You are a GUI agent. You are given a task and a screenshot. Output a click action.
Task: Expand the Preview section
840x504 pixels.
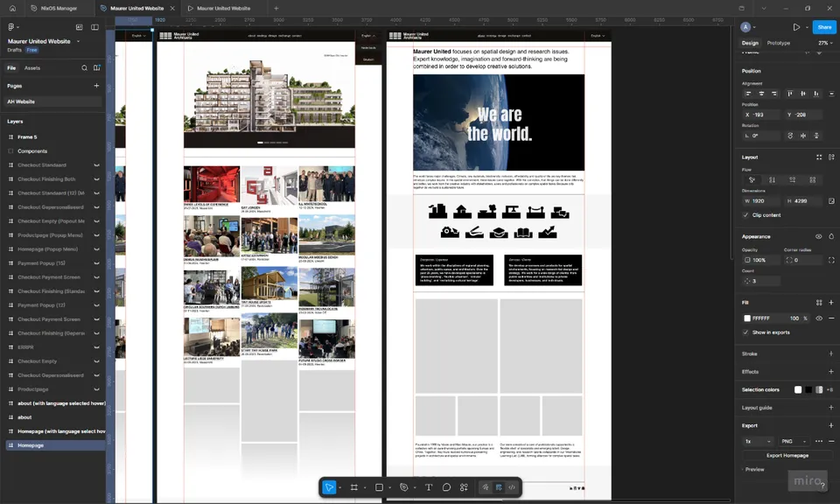[x=753, y=469]
